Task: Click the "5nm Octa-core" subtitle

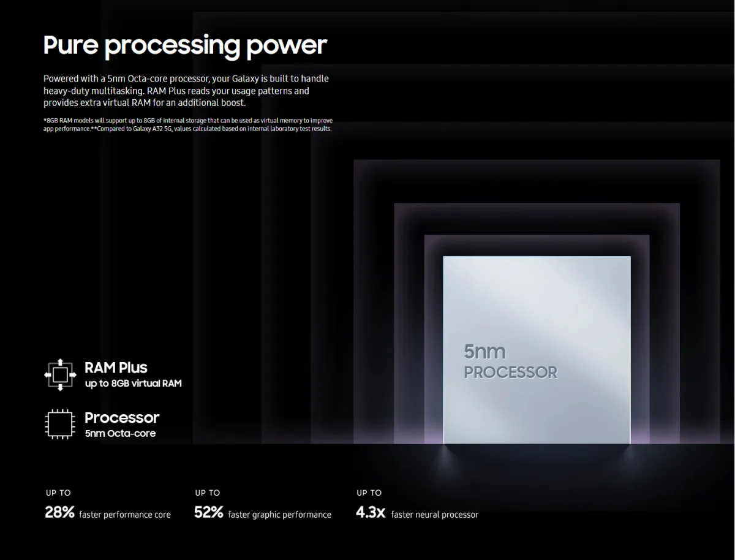Action: pyautogui.click(x=120, y=434)
